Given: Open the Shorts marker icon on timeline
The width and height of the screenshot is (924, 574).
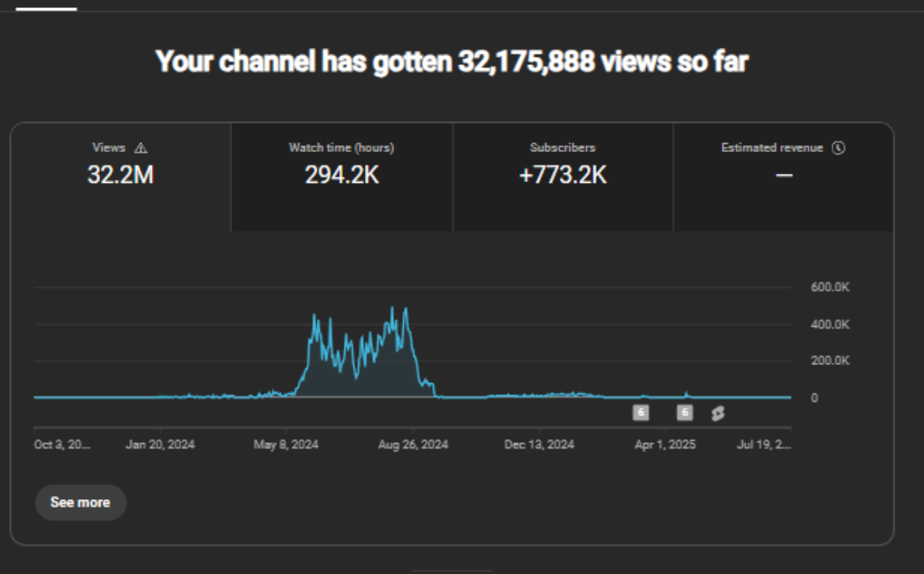Looking at the screenshot, I should [717, 413].
